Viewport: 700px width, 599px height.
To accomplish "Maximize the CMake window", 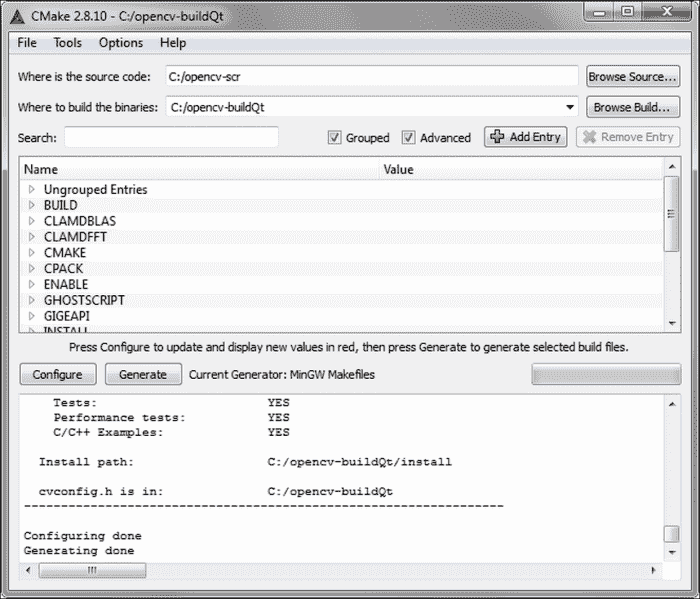I will coord(628,12).
